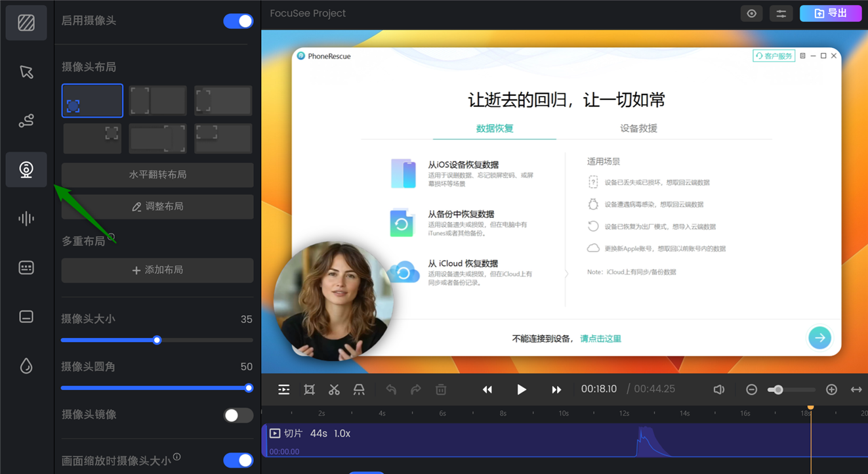This screenshot has width=868, height=474.
Task: Open the motion path sidebar icon
Action: click(x=26, y=121)
